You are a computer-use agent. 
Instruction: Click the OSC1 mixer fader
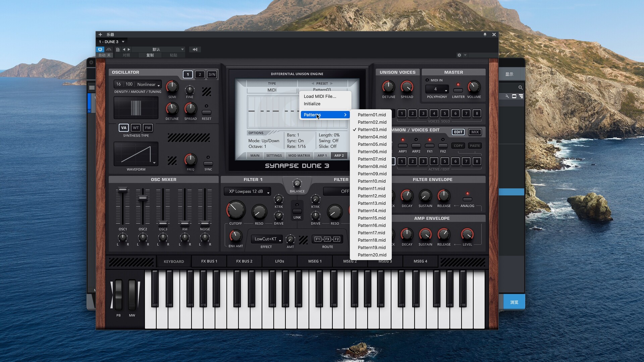point(123,190)
